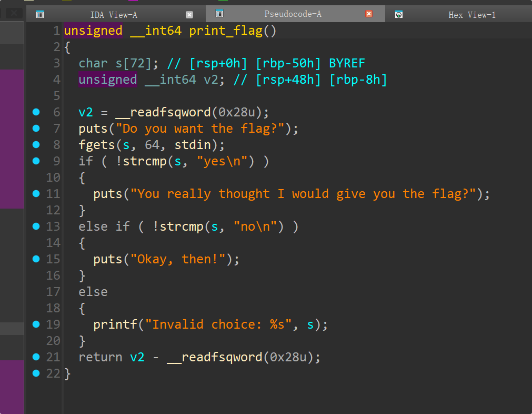
Task: Select the Pseudocode-A tab
Action: point(295,14)
